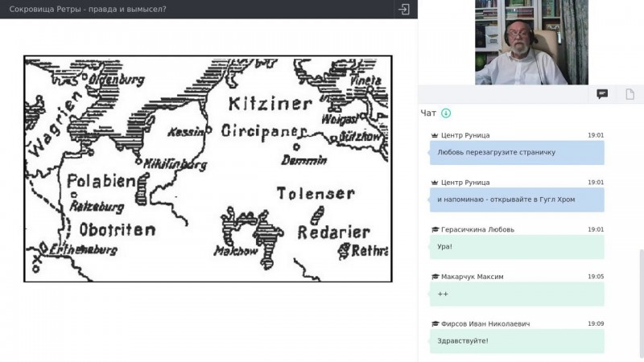This screenshot has height=362, width=644.
Task: Click graduation cap icon beside Макарчук Максим
Action: pyautogui.click(x=435, y=277)
